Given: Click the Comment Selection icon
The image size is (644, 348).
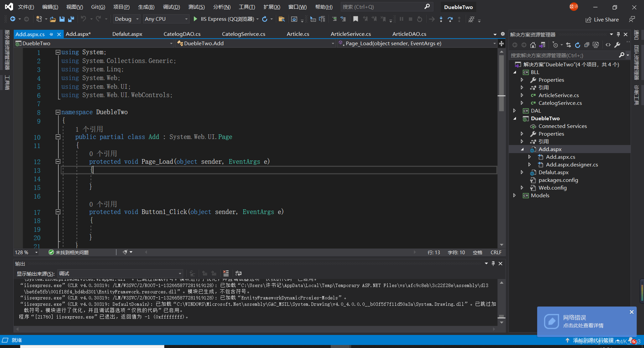Looking at the screenshot, I should [x=334, y=19].
